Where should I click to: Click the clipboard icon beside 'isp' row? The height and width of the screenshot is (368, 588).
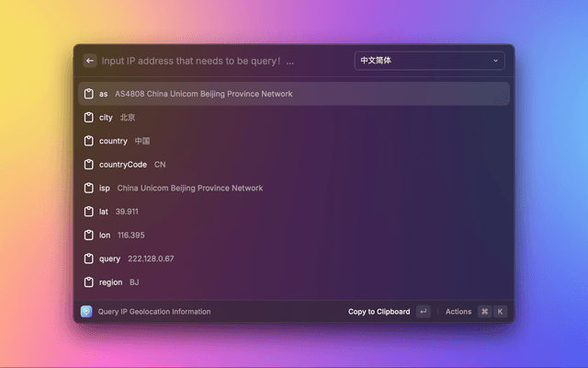(89, 188)
